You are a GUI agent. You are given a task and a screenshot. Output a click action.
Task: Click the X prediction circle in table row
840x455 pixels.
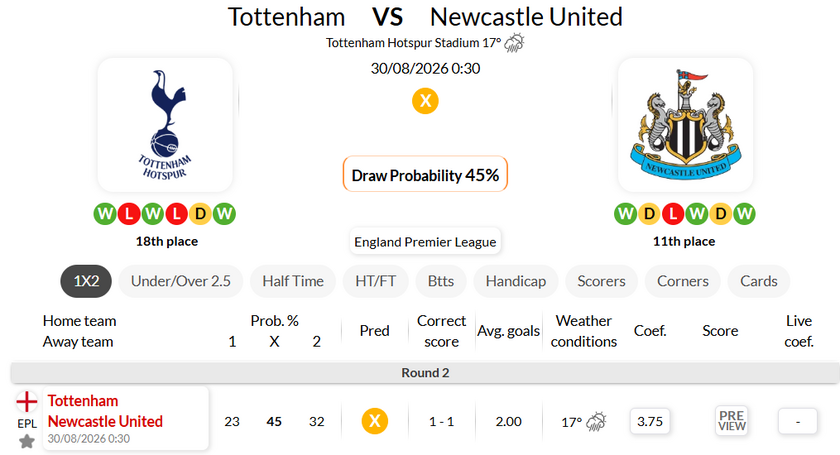click(x=374, y=421)
